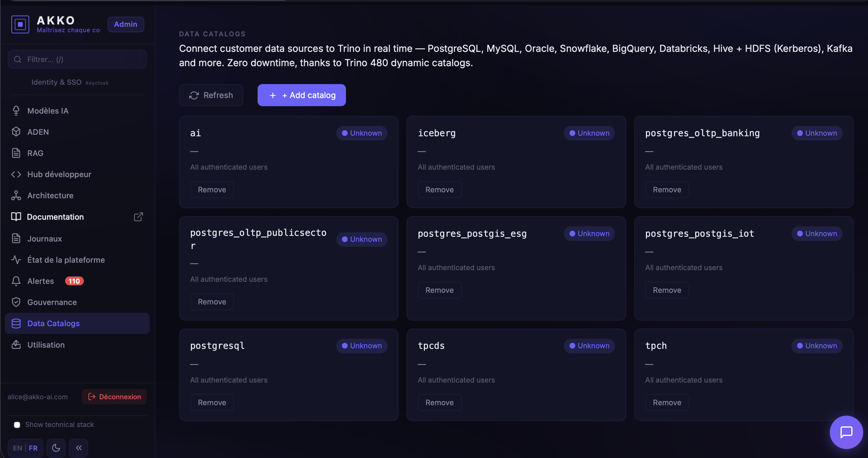Click the postgres_postgis_iot catalog name

coord(700,233)
